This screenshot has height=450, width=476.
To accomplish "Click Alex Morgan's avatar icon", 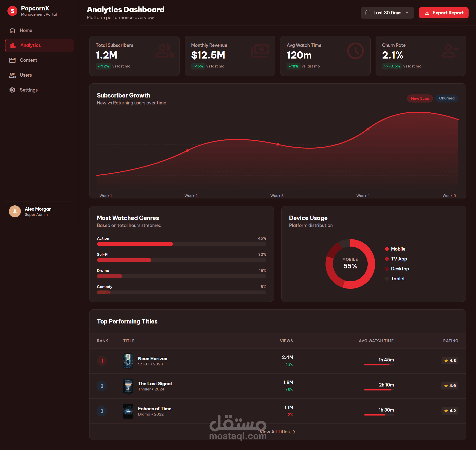I will coord(15,211).
